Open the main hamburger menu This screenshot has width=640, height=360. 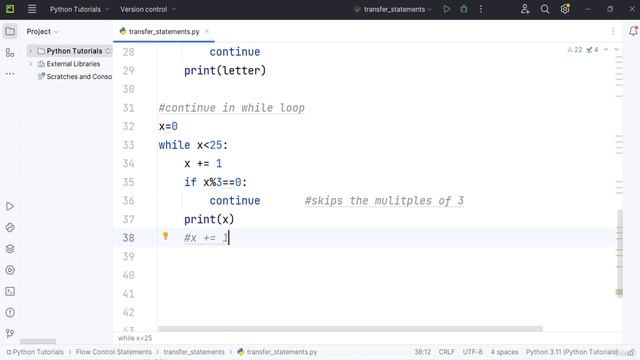[x=32, y=9]
